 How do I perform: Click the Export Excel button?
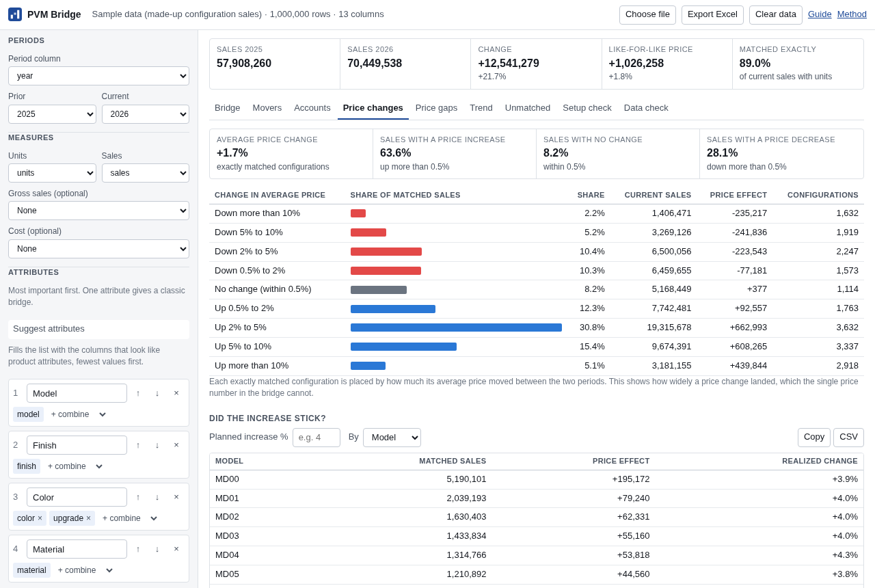(x=712, y=15)
